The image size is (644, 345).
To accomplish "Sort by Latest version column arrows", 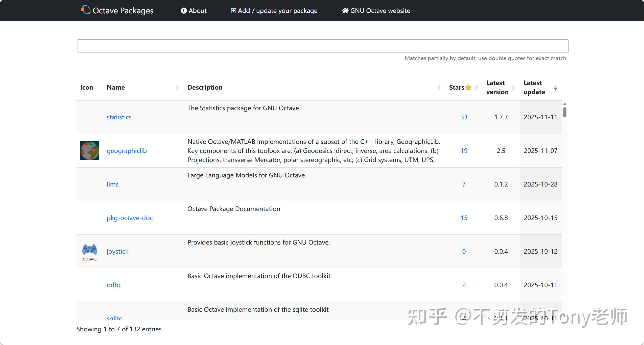I will [513, 88].
